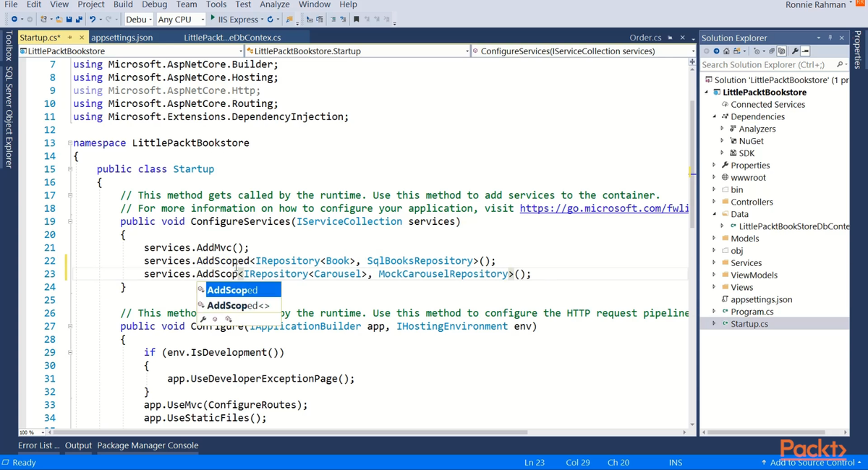Image resolution: width=868 pixels, height=470 pixels.
Task: Click the screwdriver quick-action icon under IntelliSense list
Action: click(203, 319)
